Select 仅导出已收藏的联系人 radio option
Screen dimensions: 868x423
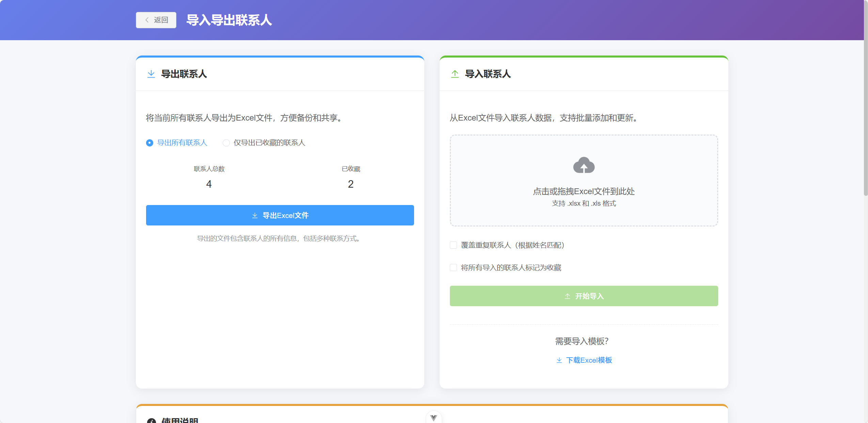point(226,143)
